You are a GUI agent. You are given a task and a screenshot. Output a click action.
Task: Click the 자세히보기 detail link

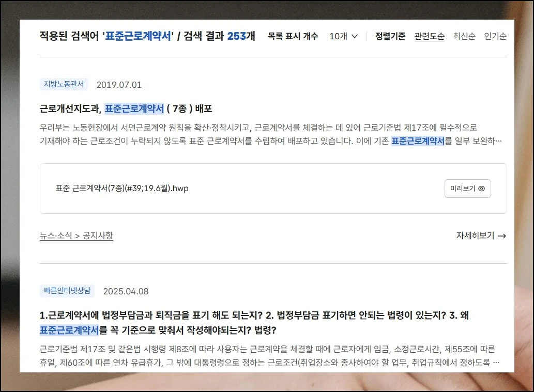[474, 234]
